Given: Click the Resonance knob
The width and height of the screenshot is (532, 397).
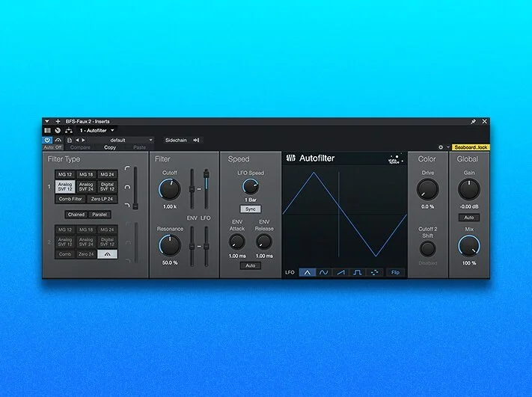Looking at the screenshot, I should point(170,245).
